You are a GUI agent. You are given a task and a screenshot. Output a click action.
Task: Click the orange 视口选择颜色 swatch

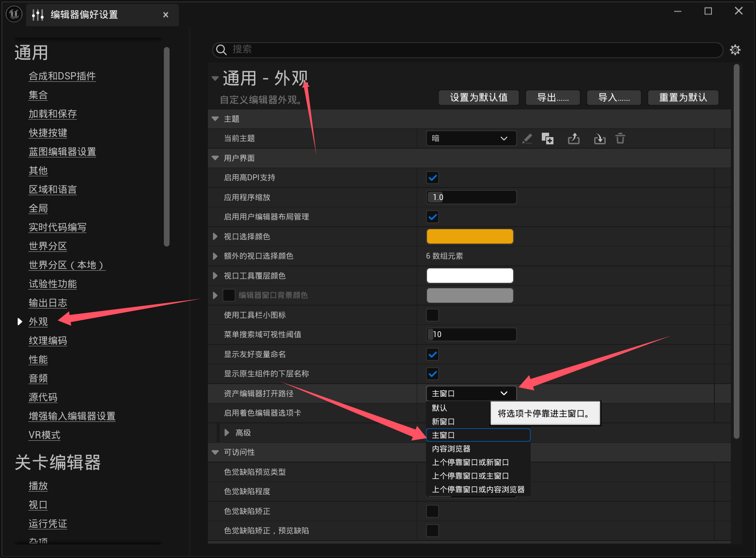pos(470,236)
